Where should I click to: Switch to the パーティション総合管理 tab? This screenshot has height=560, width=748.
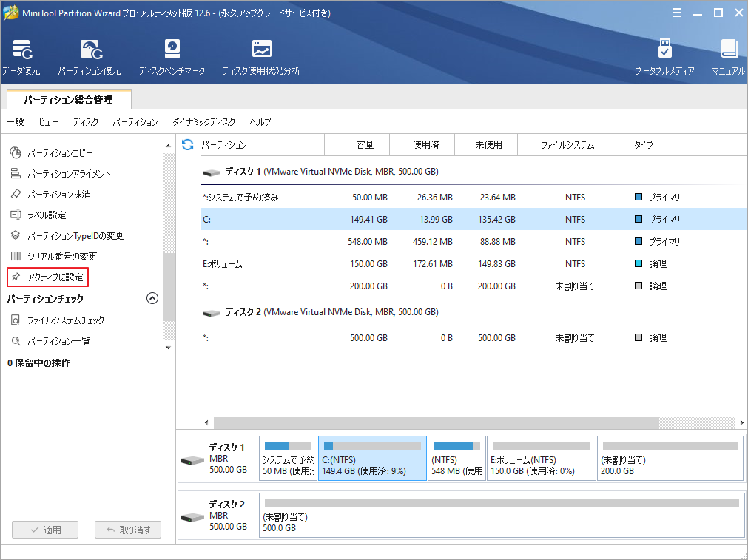tap(70, 99)
